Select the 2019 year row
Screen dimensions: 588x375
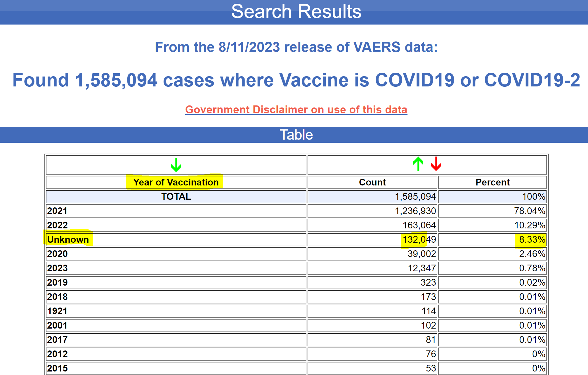(x=176, y=282)
